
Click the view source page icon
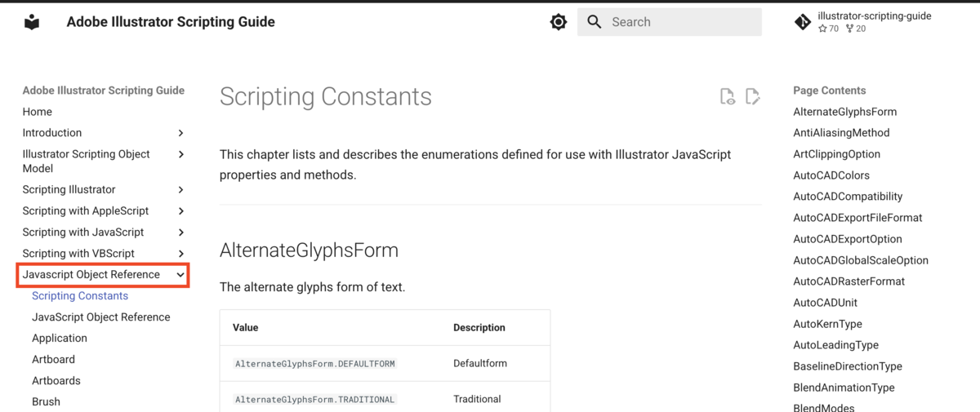coord(727,97)
